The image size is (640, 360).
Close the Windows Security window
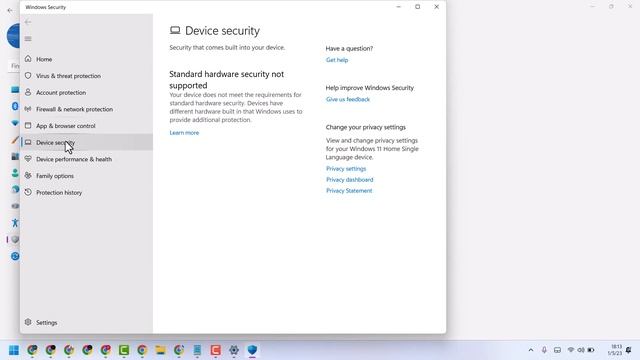436,7
